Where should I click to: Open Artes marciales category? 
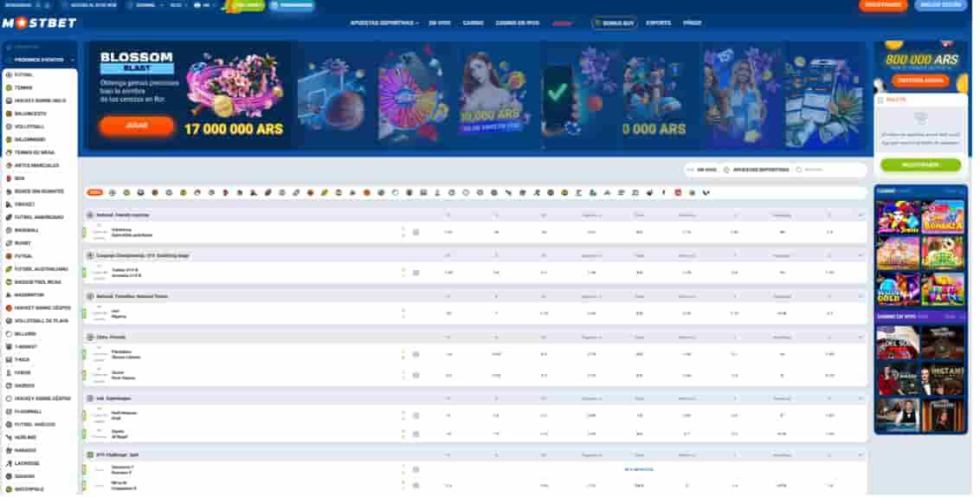pyautogui.click(x=39, y=165)
